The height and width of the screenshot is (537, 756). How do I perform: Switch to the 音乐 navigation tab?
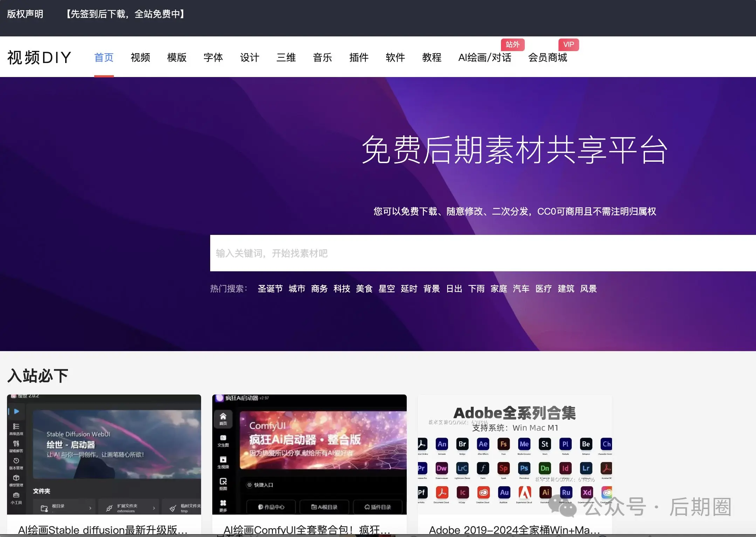(322, 58)
